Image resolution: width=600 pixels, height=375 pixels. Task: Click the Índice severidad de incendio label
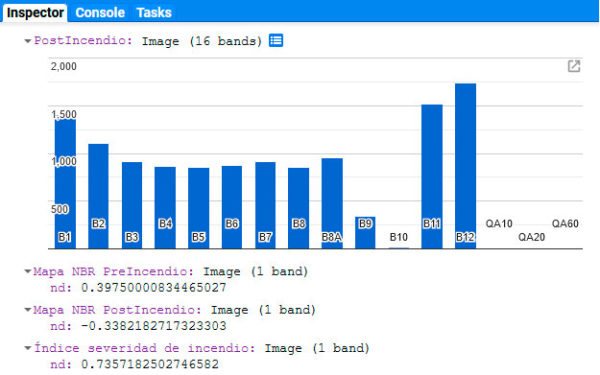coord(144,348)
